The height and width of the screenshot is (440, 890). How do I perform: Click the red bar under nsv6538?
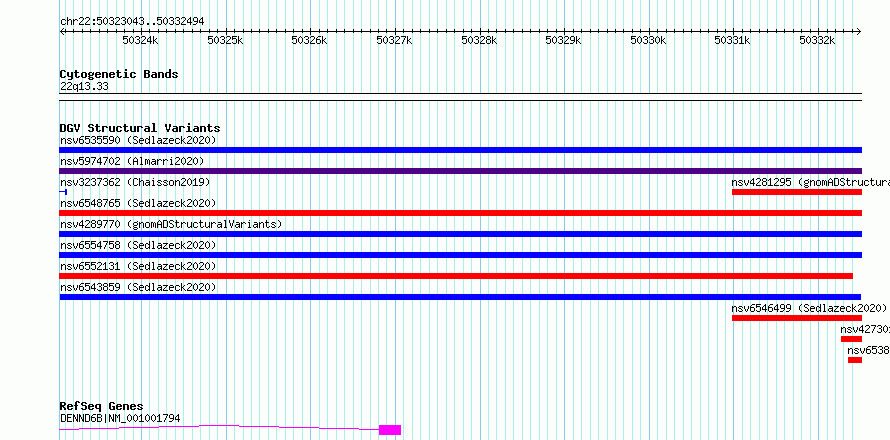[x=855, y=360]
